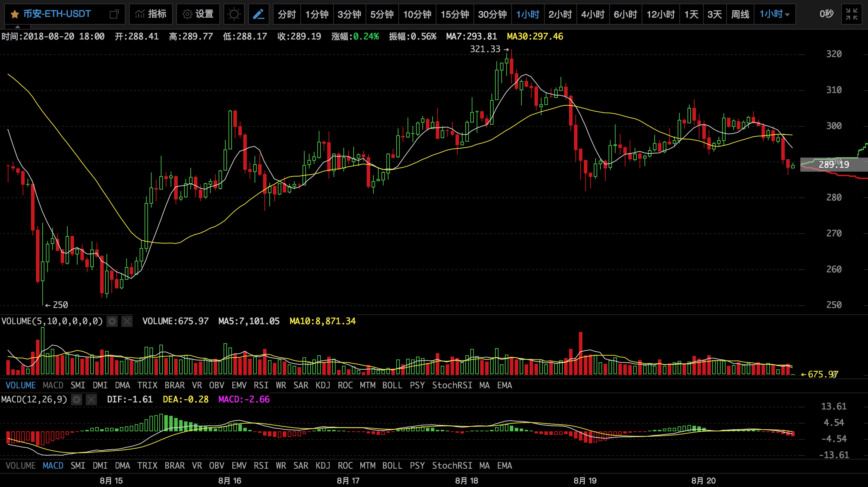This screenshot has height=487, width=868.
Task: Select DMA in the lower indicator row
Action: (x=122, y=466)
